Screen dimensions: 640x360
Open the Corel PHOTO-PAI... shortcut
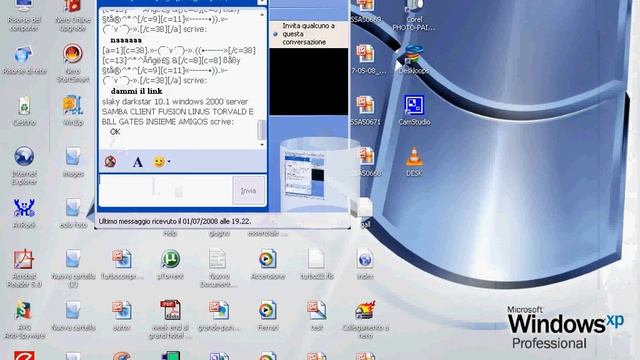[x=413, y=16]
